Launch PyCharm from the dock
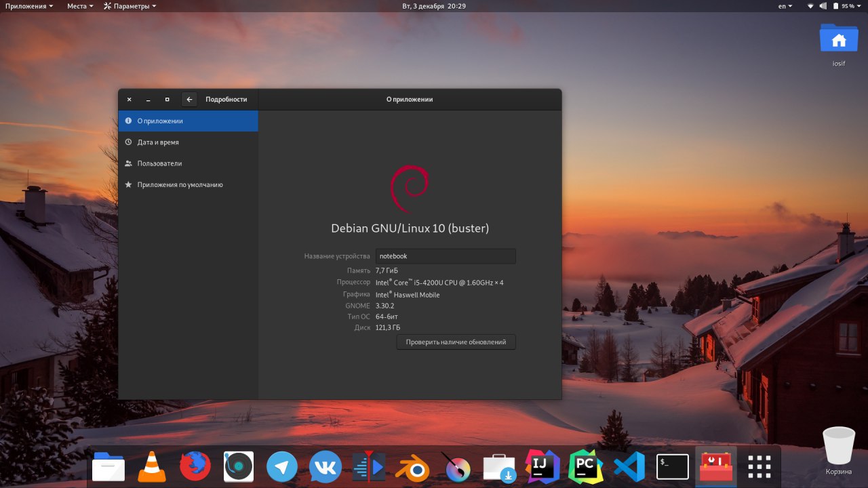Image resolution: width=868 pixels, height=488 pixels. pyautogui.click(x=586, y=466)
